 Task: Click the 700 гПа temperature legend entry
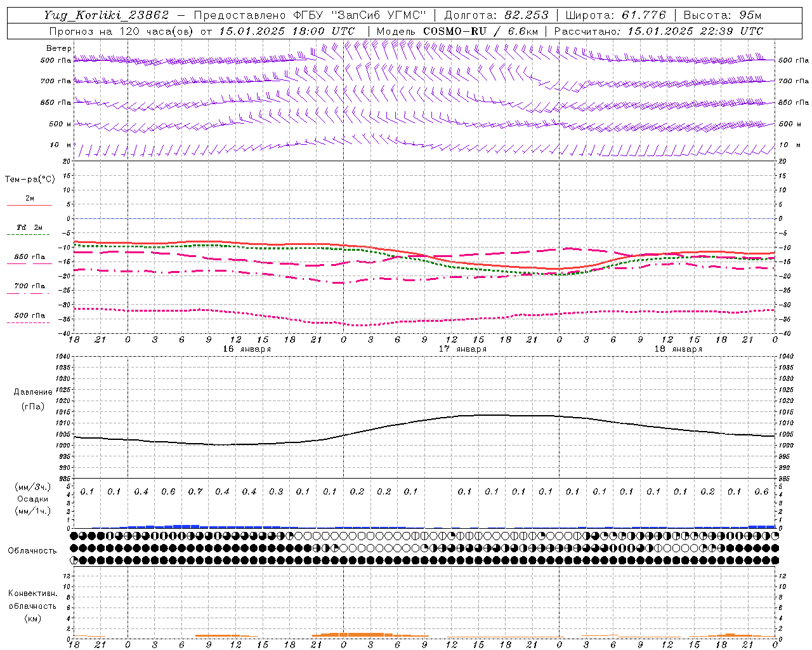coord(30,286)
